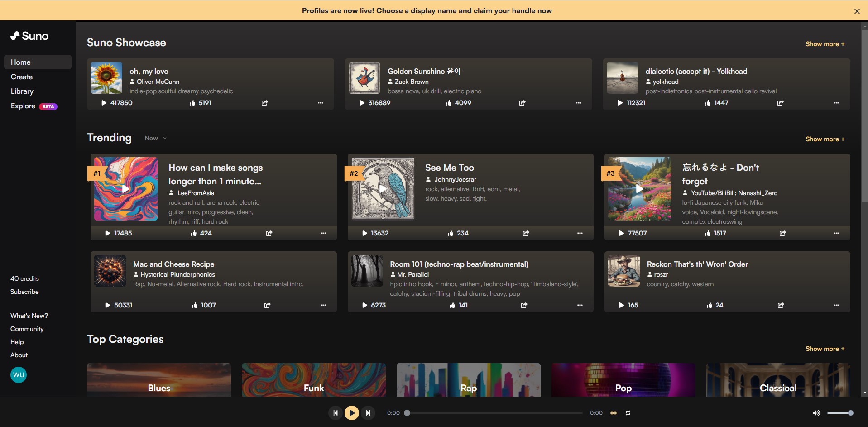Toggle repeat mode in player bar
This screenshot has width=868, height=427.
click(x=628, y=413)
